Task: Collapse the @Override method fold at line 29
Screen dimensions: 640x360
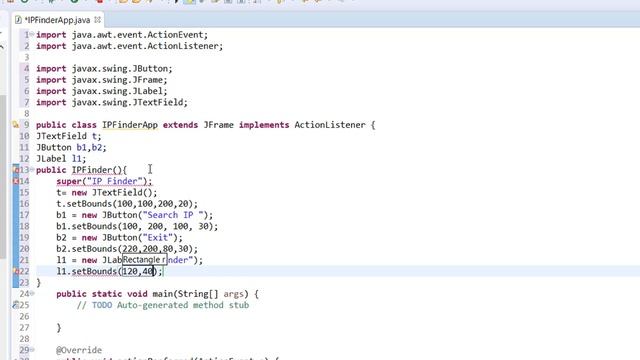Action: click(32, 349)
